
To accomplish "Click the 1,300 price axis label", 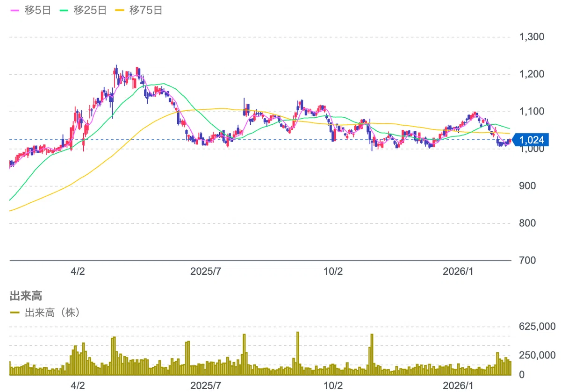I will coord(532,37).
